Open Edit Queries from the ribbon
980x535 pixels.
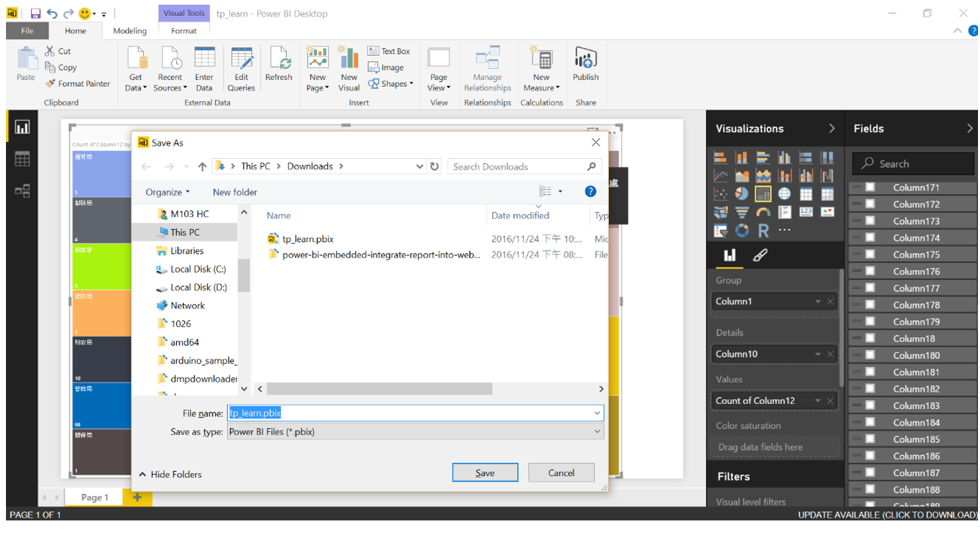tap(241, 69)
